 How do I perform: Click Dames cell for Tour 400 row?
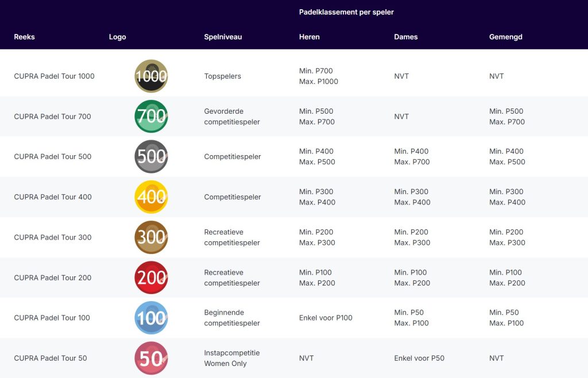(x=412, y=197)
